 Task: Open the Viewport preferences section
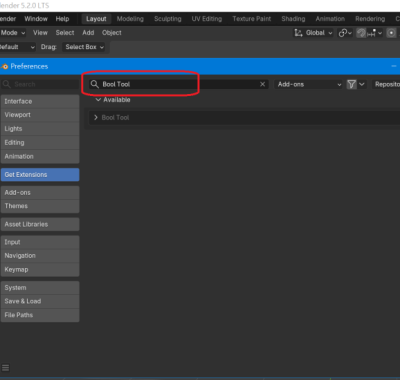[40, 115]
